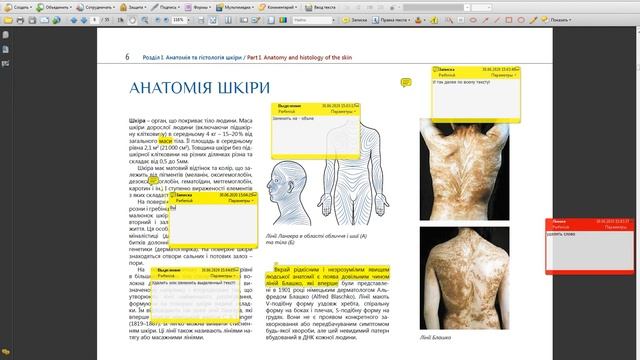Open a file with the folder icon
This screenshot has width=640, height=360.
8,20
